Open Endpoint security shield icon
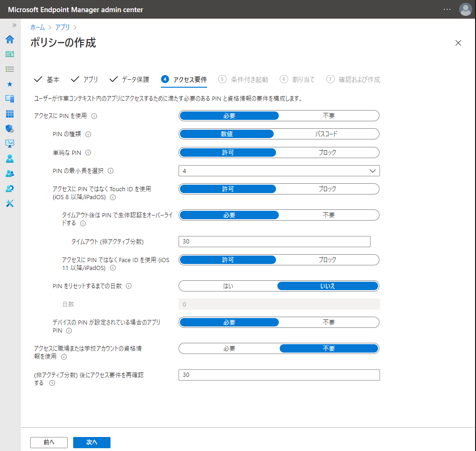Screen dimensions: 476x451 point(10,129)
